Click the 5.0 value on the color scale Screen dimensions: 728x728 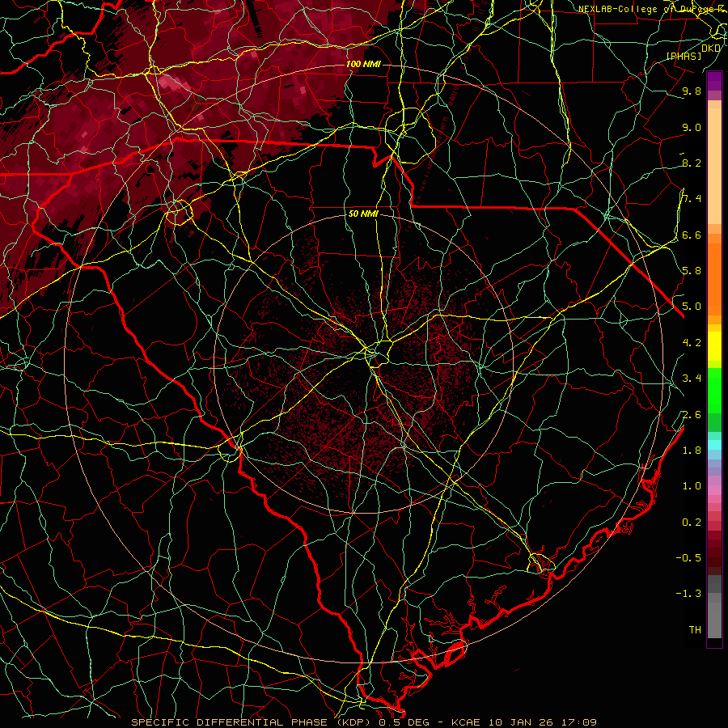[x=692, y=307]
